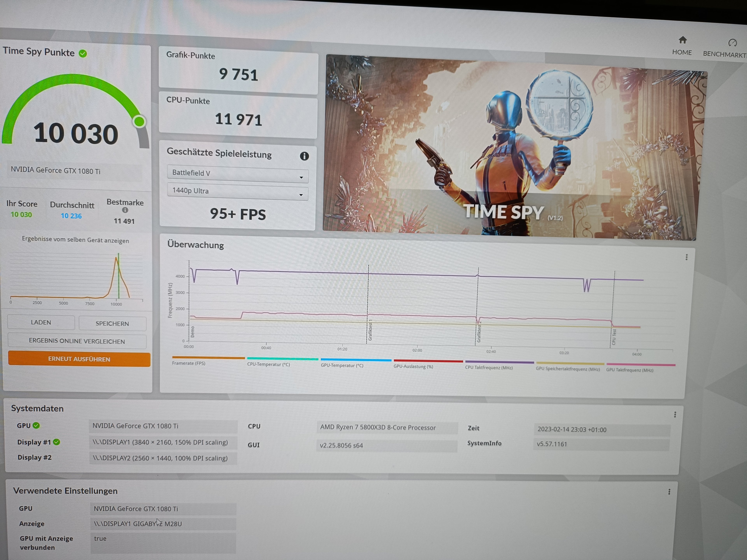The image size is (747, 560).
Task: Open three-dot menu in Verwendete Einstellungen
Action: tap(669, 492)
